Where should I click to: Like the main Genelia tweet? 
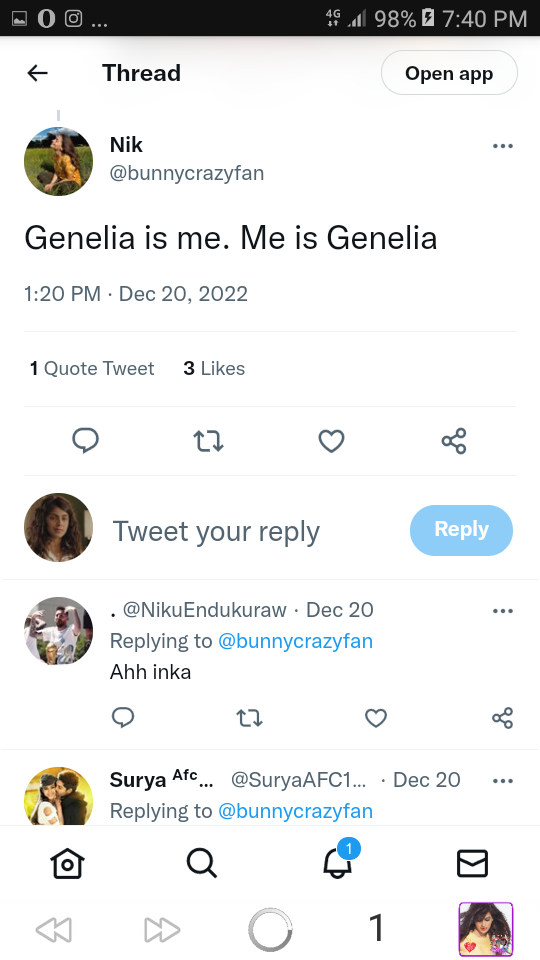tap(331, 441)
